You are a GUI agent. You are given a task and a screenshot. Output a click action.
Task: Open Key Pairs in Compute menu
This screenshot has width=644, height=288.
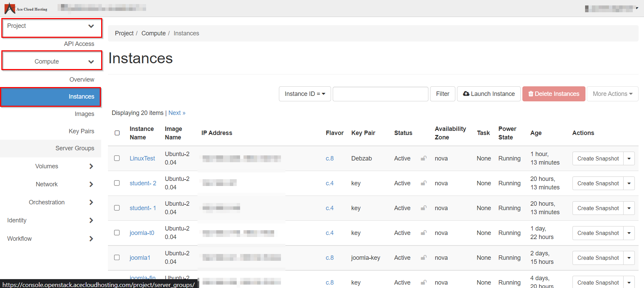[81, 131]
